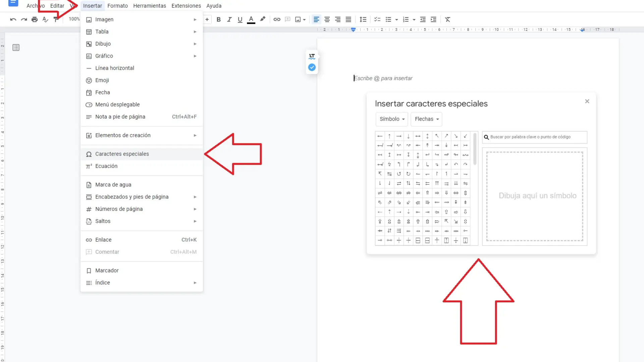644x362 pixels.
Task: Open the line spacing tool
Action: (x=363, y=19)
